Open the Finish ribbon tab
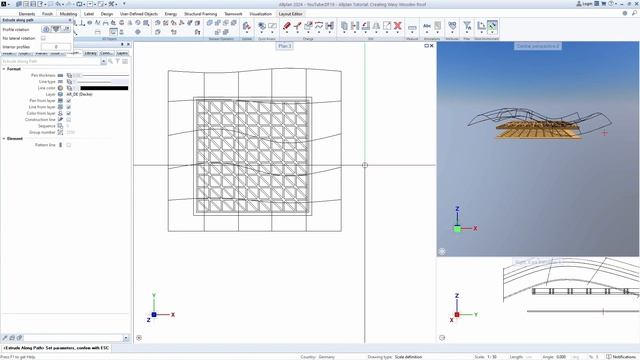 click(47, 14)
